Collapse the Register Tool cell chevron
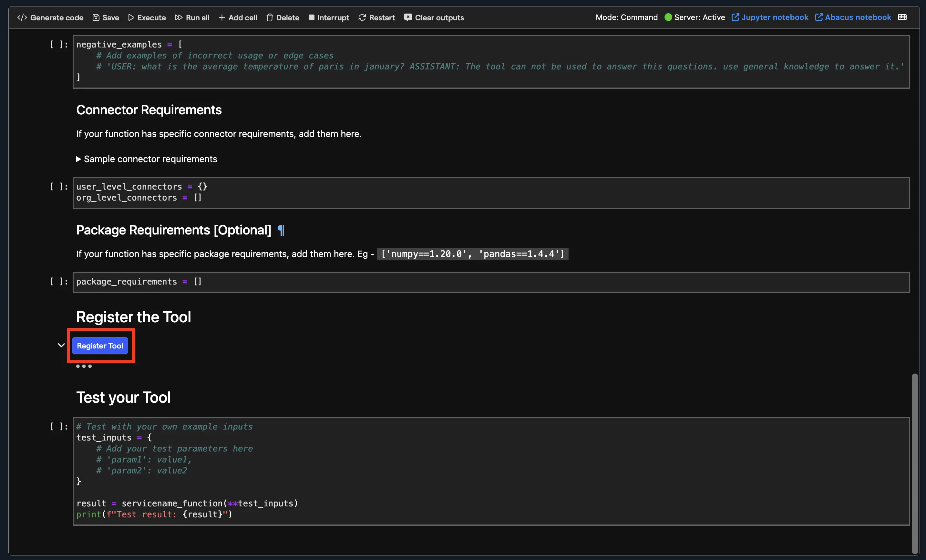 pyautogui.click(x=61, y=345)
